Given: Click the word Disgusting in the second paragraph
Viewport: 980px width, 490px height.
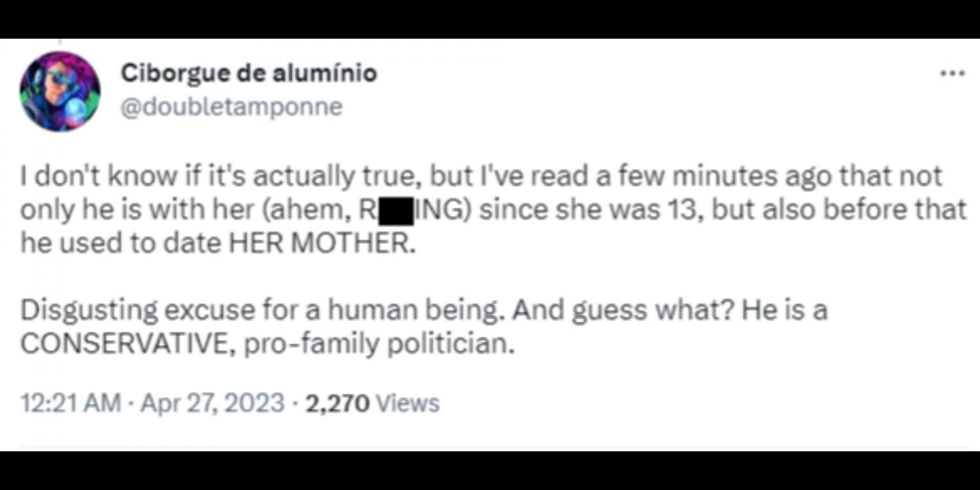Looking at the screenshot, I should tap(89, 310).
